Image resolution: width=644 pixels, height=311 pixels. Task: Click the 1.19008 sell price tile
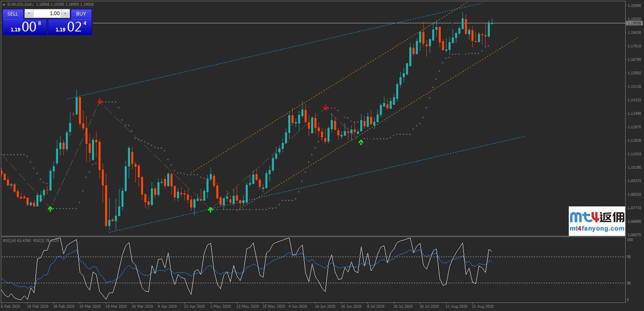tap(25, 27)
